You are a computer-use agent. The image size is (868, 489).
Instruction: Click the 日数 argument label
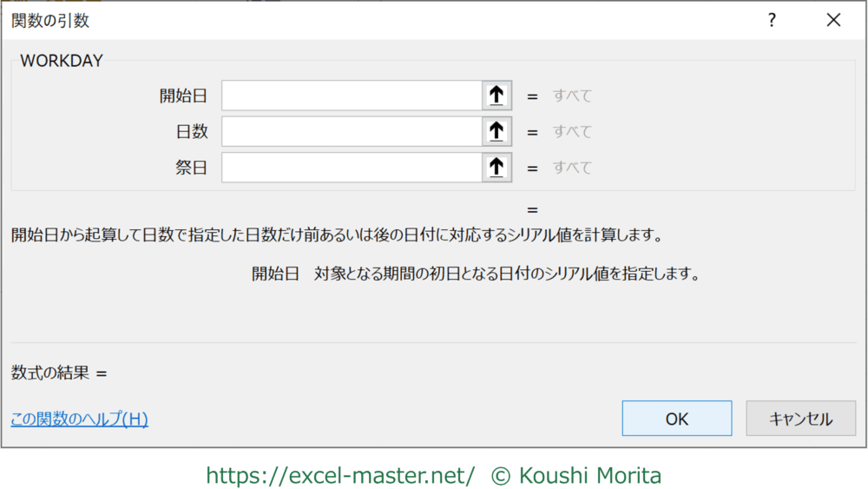point(191,132)
